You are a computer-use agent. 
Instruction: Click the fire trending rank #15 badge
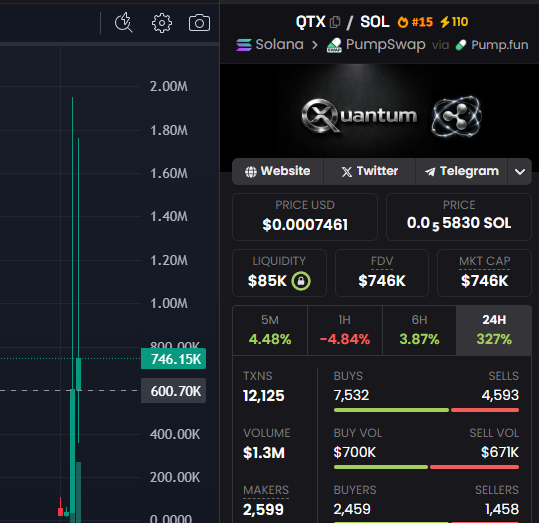(x=415, y=22)
